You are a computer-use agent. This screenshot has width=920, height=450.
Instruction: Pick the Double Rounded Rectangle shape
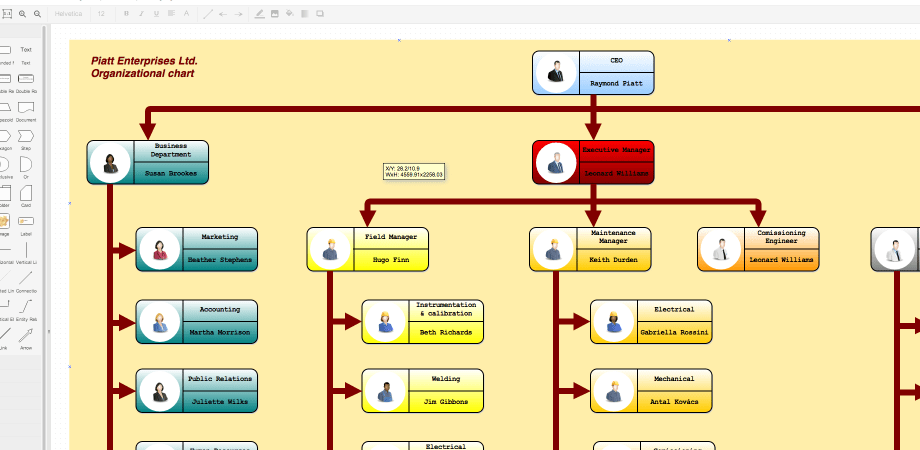(x=26, y=79)
